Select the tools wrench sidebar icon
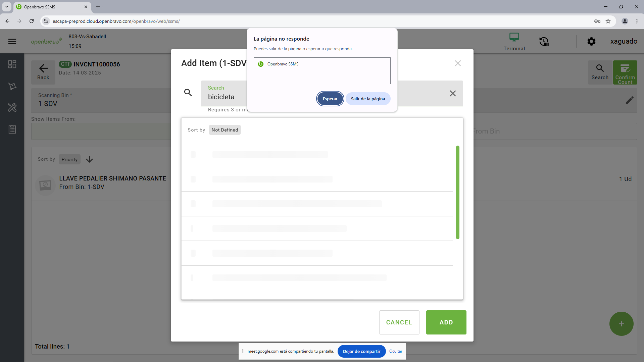Image resolution: width=644 pixels, height=362 pixels. point(12,108)
